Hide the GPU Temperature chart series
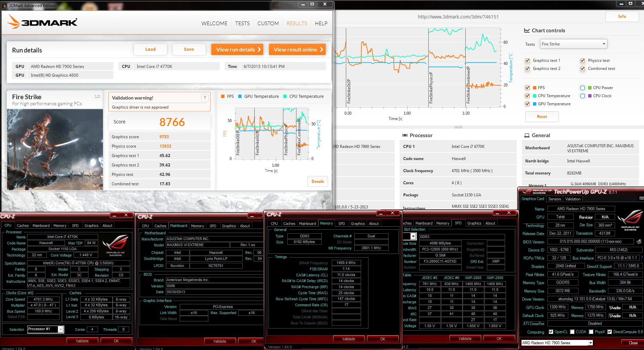This screenshot has height=350, width=644. (527, 104)
